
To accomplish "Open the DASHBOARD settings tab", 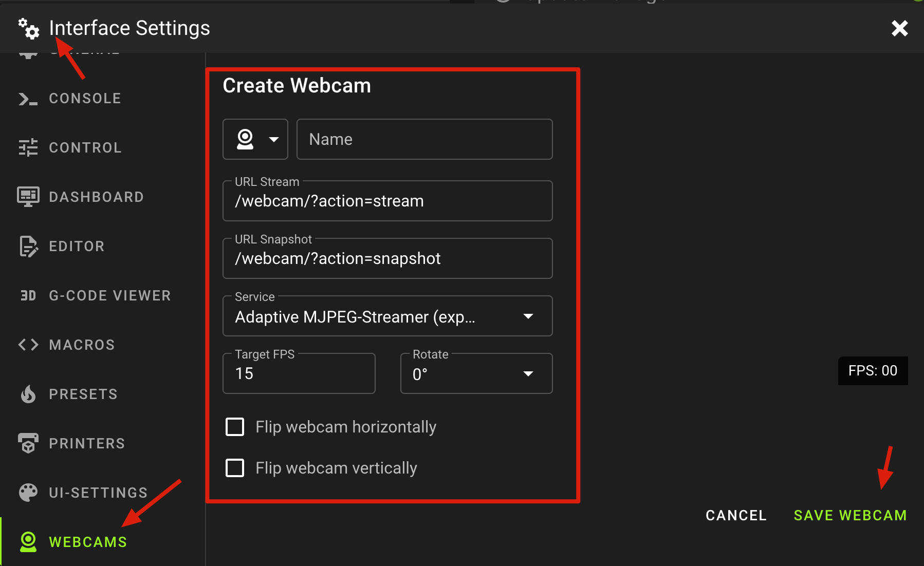I will point(96,197).
